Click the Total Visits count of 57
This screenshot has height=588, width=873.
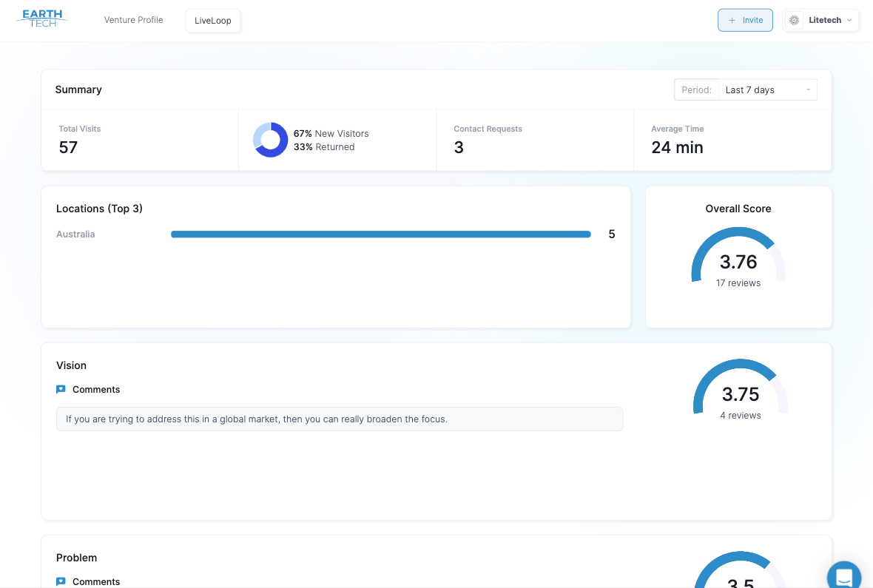coord(68,147)
